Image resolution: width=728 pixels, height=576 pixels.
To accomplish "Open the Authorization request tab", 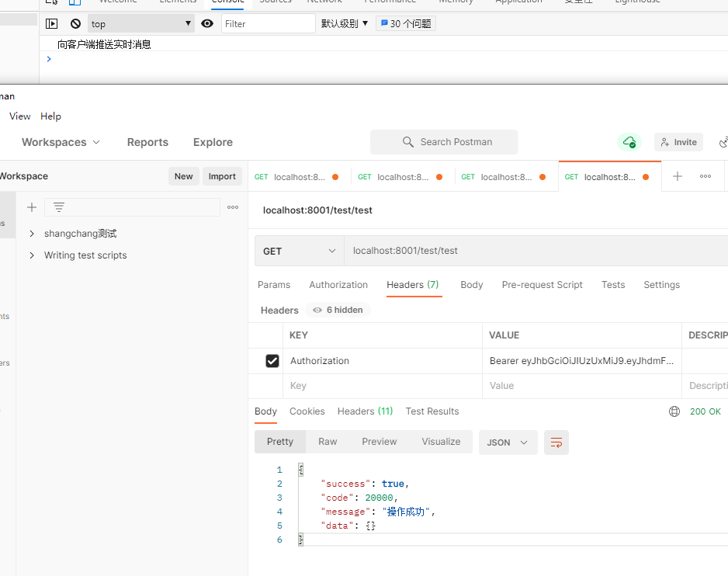I will click(338, 285).
